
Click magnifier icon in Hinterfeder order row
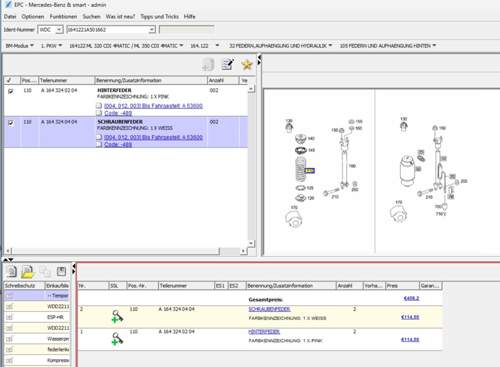[117, 339]
